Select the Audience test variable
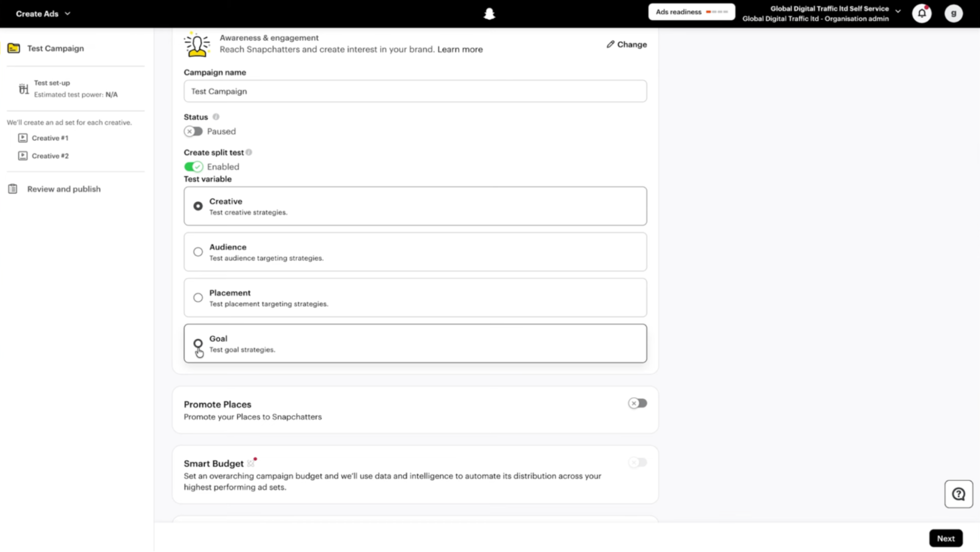 [415, 251]
